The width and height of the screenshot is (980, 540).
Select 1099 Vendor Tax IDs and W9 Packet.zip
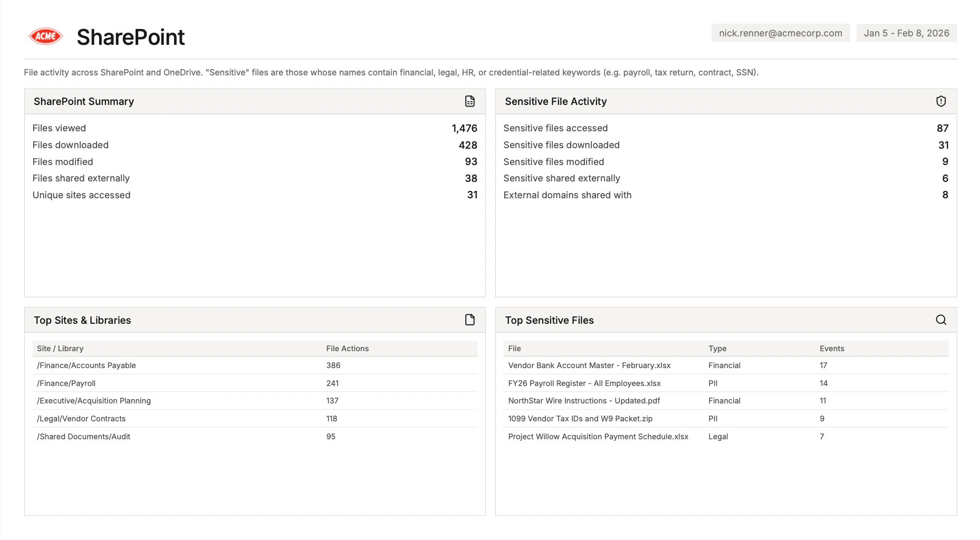(580, 419)
